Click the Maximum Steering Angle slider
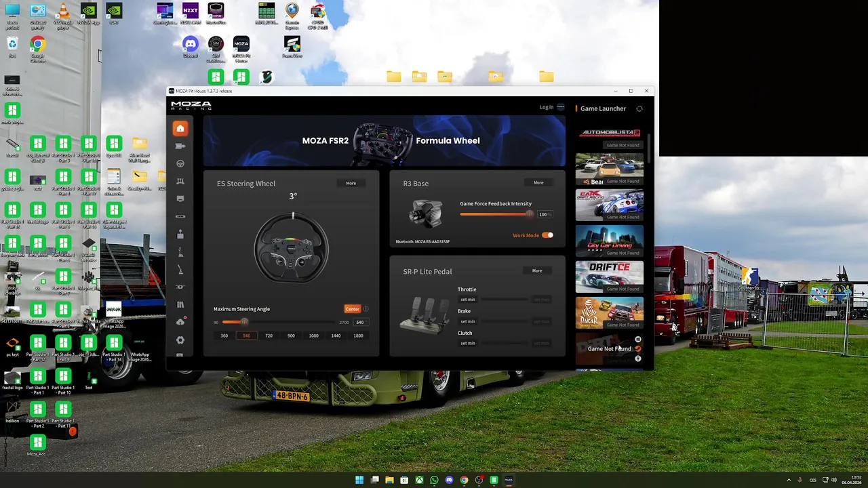This screenshot has height=488, width=868. coord(279,322)
